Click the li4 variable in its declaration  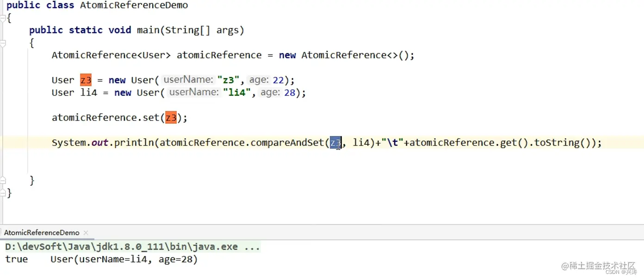pos(89,93)
